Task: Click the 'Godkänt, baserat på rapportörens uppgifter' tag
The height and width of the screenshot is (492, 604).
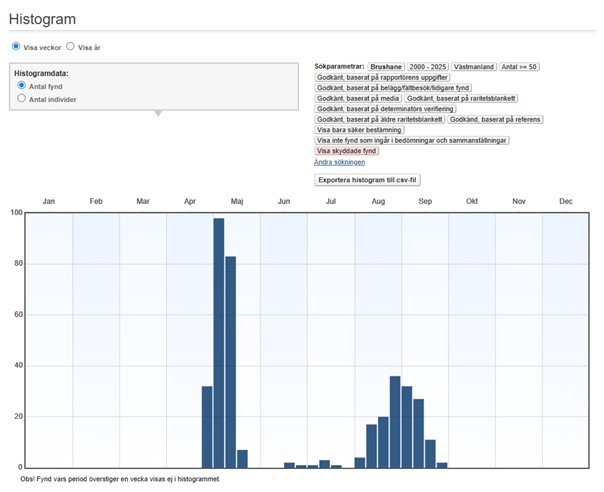Action: (x=382, y=77)
